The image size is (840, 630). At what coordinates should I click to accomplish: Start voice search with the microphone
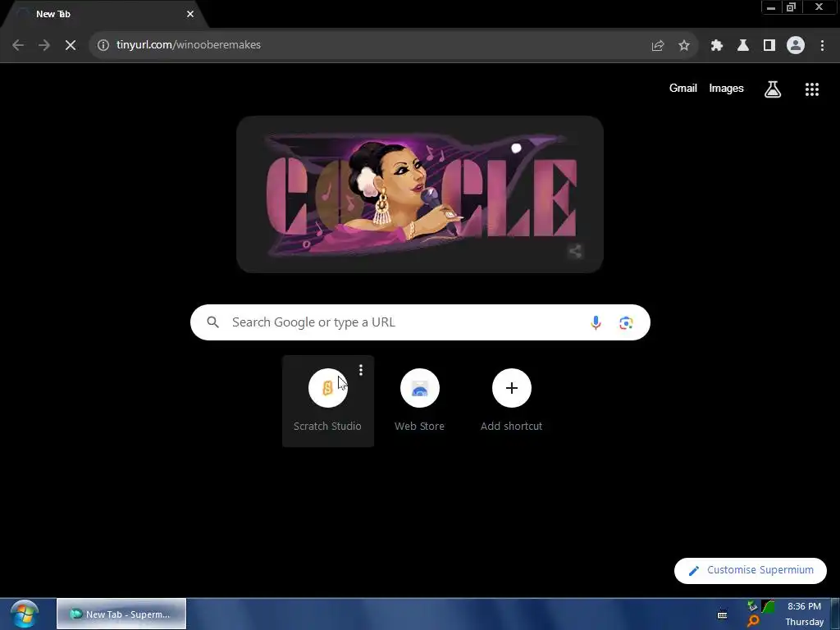tap(596, 322)
